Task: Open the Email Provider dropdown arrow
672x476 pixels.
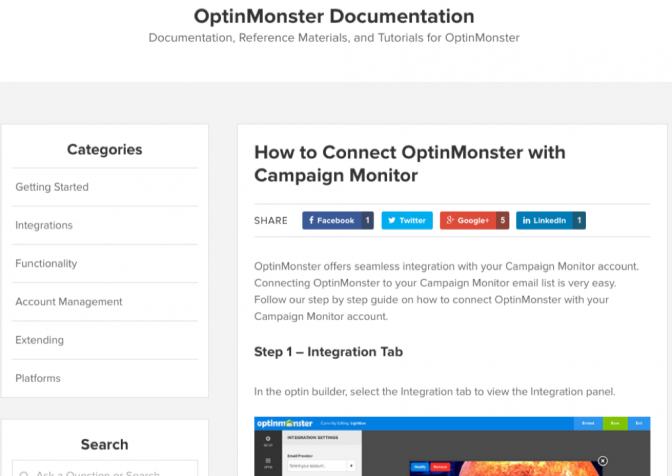Action: point(351,466)
